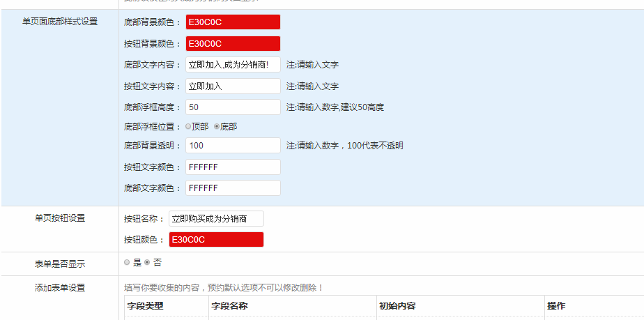This screenshot has height=320, width=644.
Task: Click the 底部背景颜色 red color field
Action: click(x=233, y=22)
